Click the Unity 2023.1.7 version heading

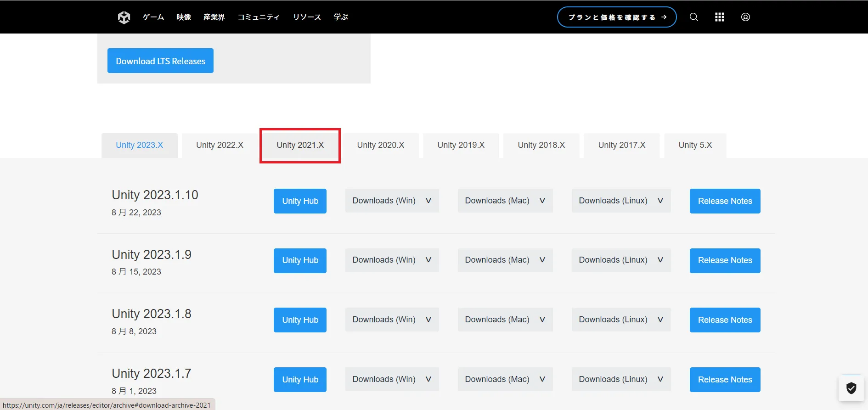(152, 374)
